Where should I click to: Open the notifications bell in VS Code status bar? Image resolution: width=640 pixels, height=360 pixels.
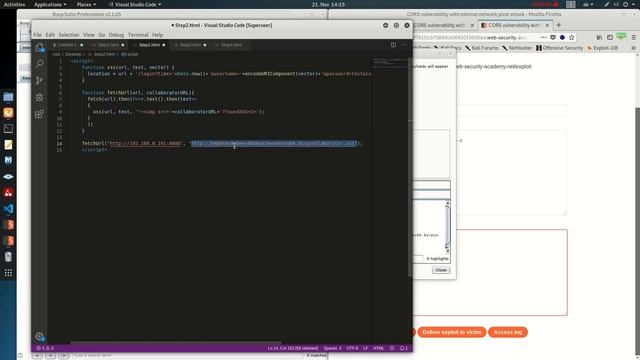tap(404, 348)
